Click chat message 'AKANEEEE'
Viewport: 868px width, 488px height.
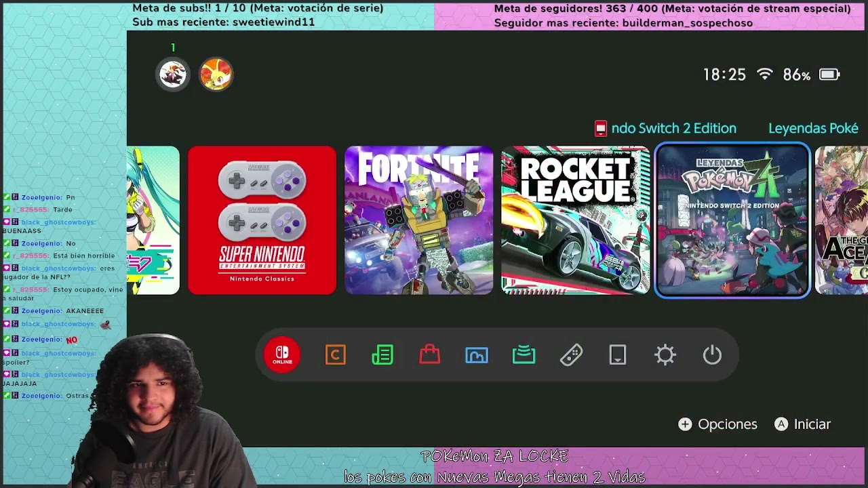point(85,311)
